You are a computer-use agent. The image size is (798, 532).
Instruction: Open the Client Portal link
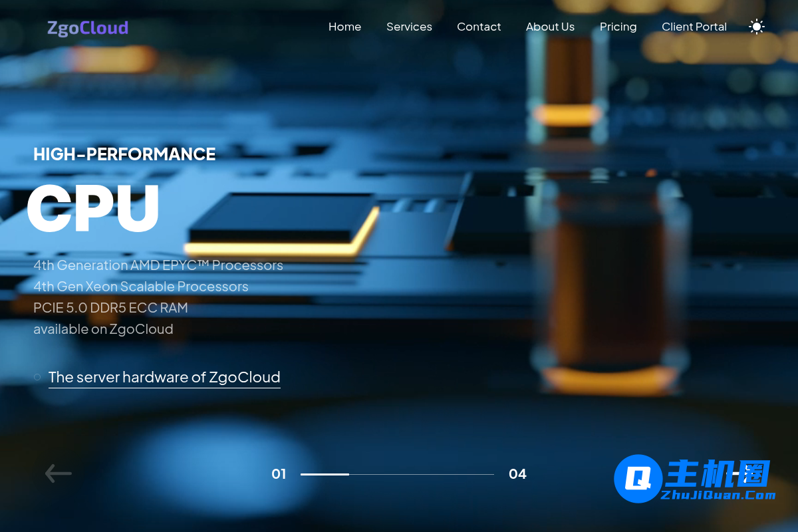694,27
